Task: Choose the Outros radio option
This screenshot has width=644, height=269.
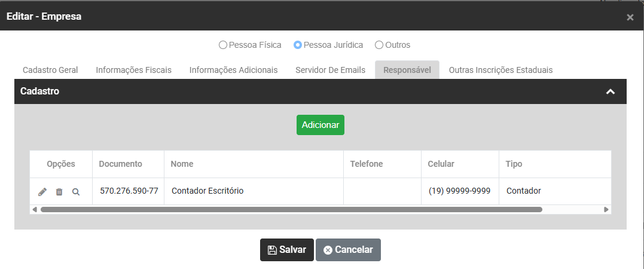Action: pyautogui.click(x=379, y=45)
